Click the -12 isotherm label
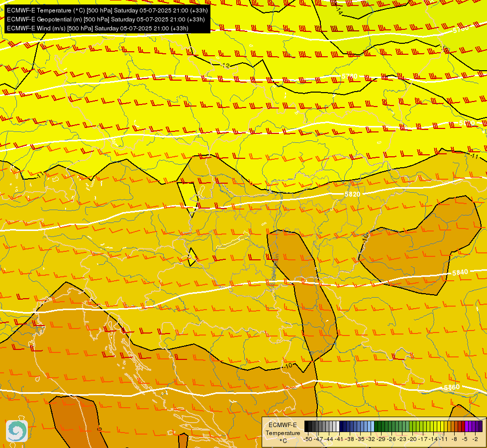This screenshot has width=487, height=448. tap(225, 66)
